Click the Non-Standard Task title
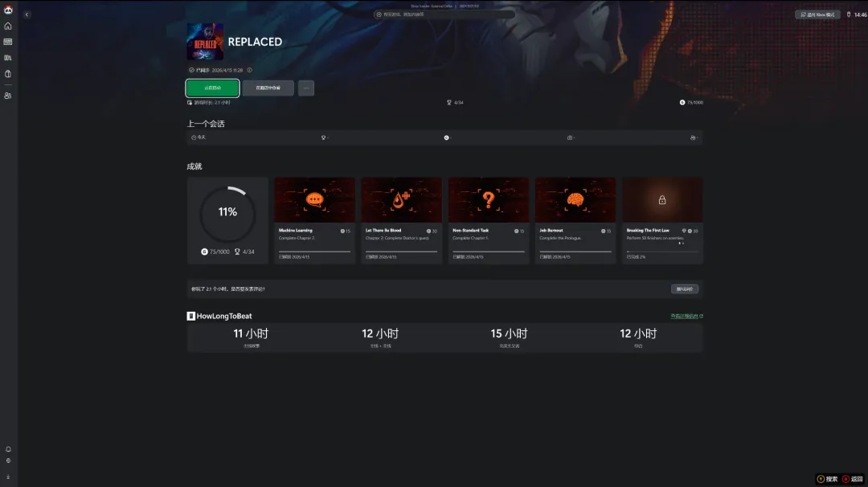Screen dimensions: 868x487 pos(470,230)
